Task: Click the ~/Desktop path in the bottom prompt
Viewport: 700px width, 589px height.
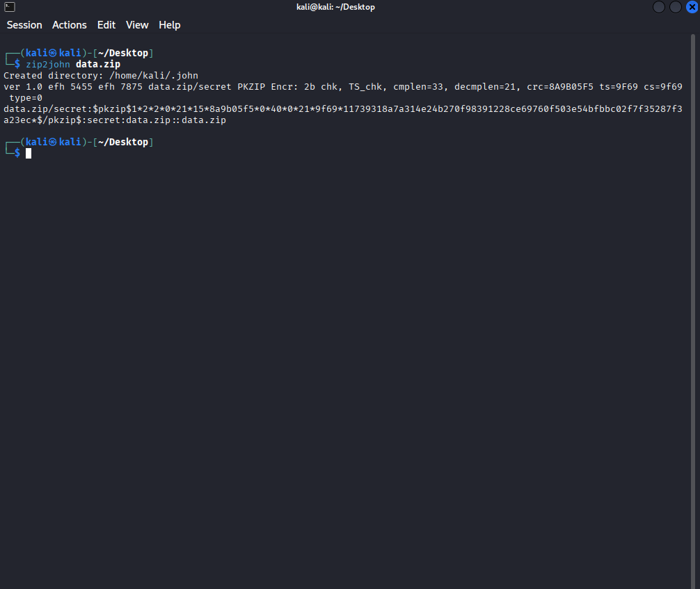Action: point(123,142)
